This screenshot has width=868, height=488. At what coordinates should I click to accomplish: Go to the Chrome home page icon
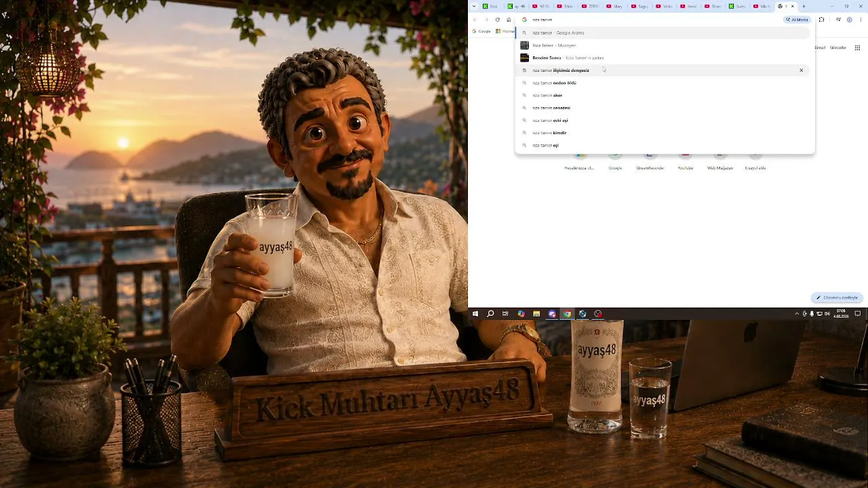[509, 20]
